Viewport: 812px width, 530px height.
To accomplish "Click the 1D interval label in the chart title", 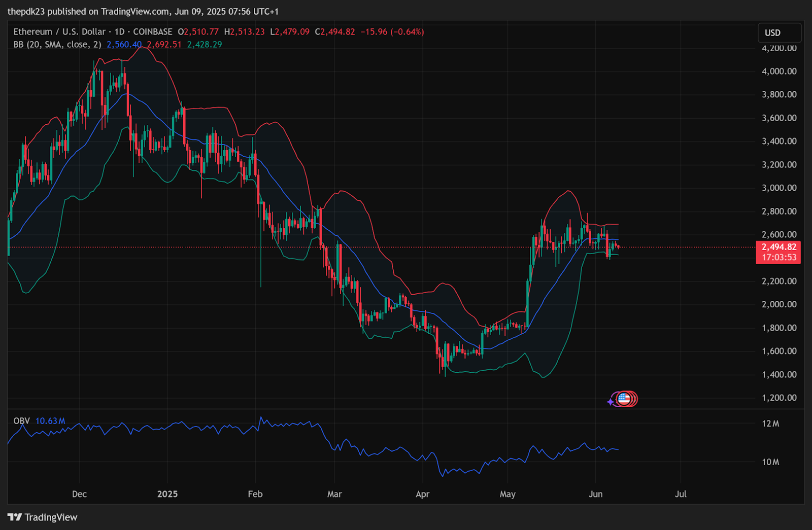I will click(x=119, y=31).
